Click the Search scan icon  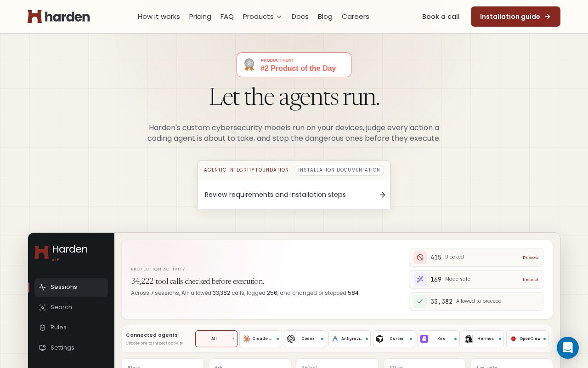point(42,307)
